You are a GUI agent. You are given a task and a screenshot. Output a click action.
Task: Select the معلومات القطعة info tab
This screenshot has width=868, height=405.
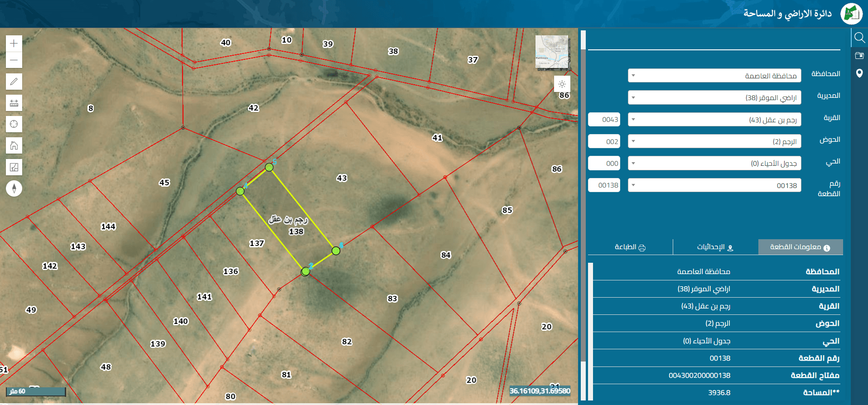click(800, 247)
